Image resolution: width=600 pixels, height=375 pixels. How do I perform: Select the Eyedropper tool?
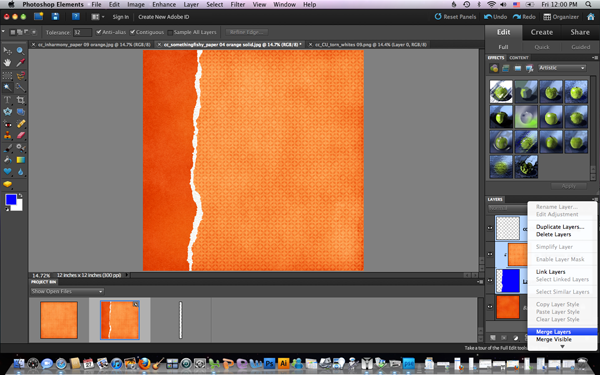click(20, 63)
